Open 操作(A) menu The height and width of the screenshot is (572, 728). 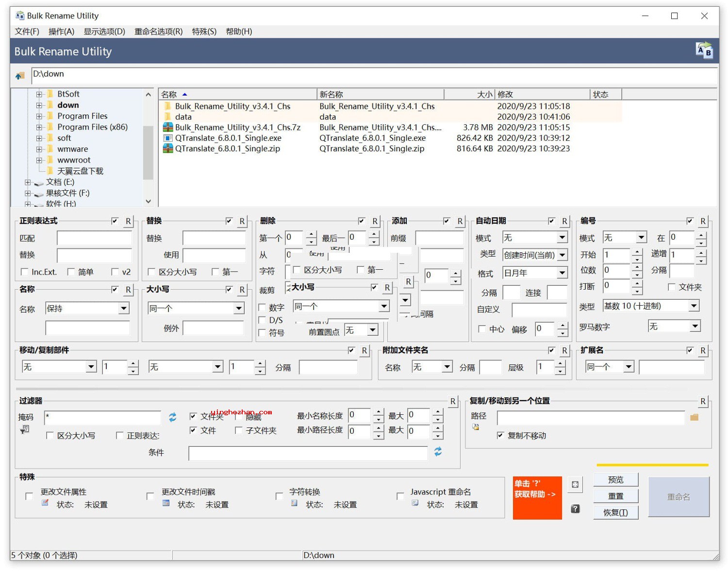point(61,32)
